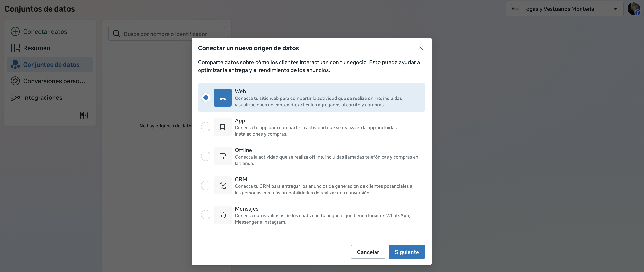644x272 pixels.
Task: Click the Web option description text
Action: 318,101
